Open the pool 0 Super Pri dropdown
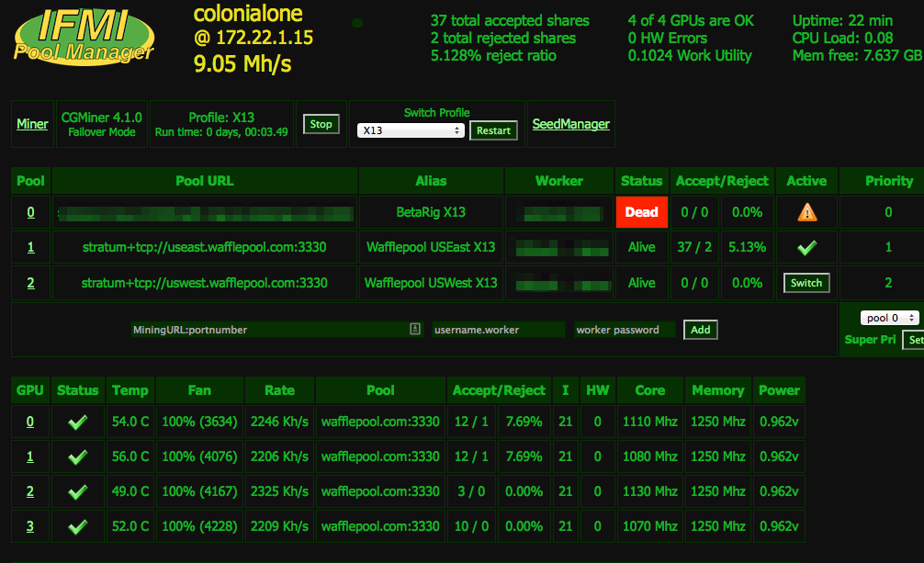The image size is (924, 563). 889,318
